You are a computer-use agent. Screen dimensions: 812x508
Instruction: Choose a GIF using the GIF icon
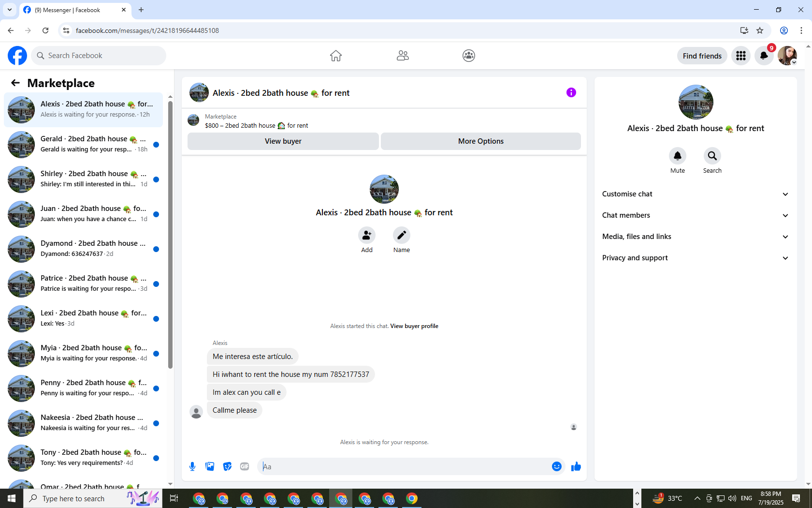[x=245, y=466]
